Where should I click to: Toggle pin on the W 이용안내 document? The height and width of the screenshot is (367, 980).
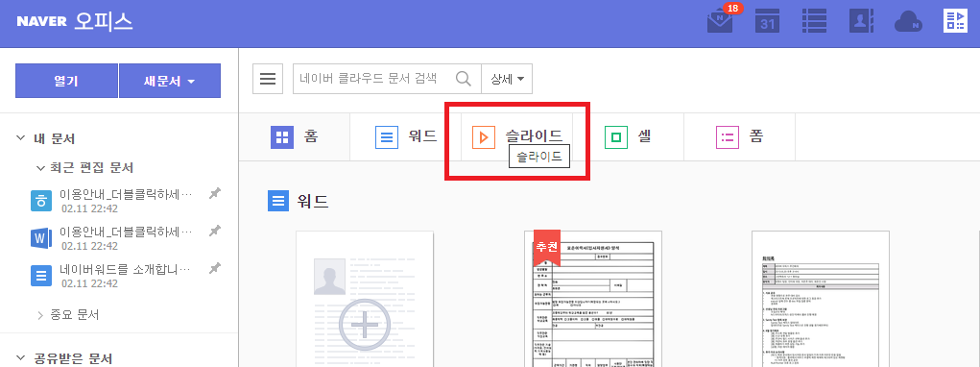tap(215, 232)
